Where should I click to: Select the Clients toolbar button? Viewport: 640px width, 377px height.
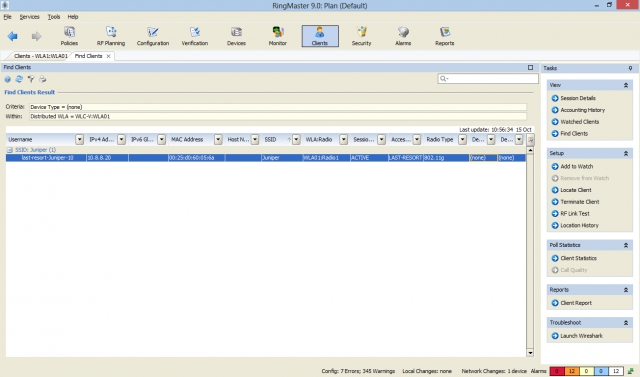pos(320,36)
